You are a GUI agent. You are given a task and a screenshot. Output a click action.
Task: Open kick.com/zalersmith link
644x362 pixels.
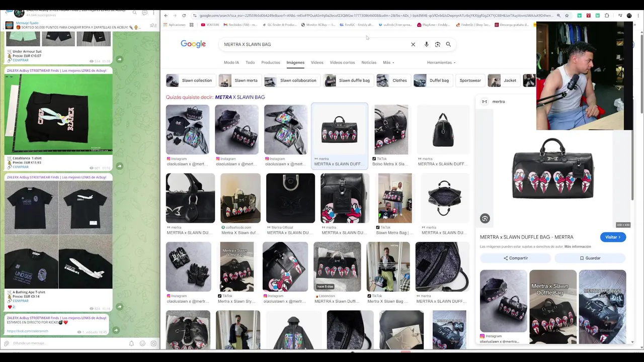click(x=28, y=331)
